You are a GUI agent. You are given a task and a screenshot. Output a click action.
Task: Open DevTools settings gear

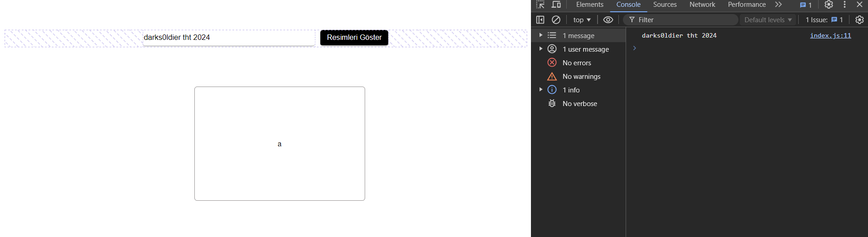coord(829,5)
